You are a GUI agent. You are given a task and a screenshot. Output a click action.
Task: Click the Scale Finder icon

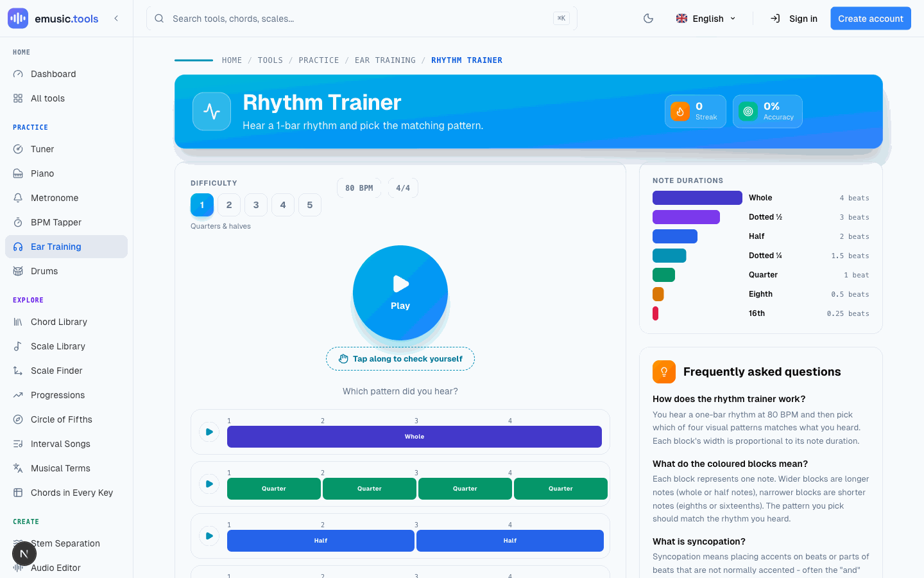click(x=18, y=371)
